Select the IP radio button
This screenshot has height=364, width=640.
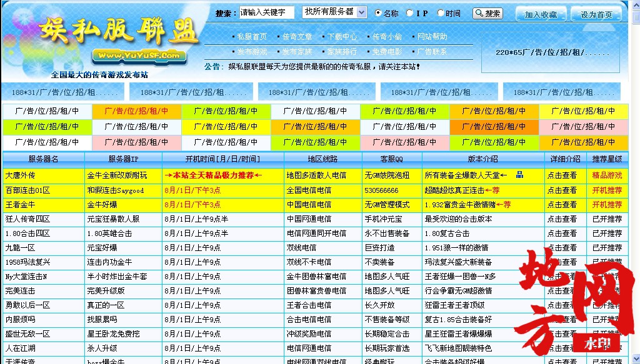click(x=409, y=13)
